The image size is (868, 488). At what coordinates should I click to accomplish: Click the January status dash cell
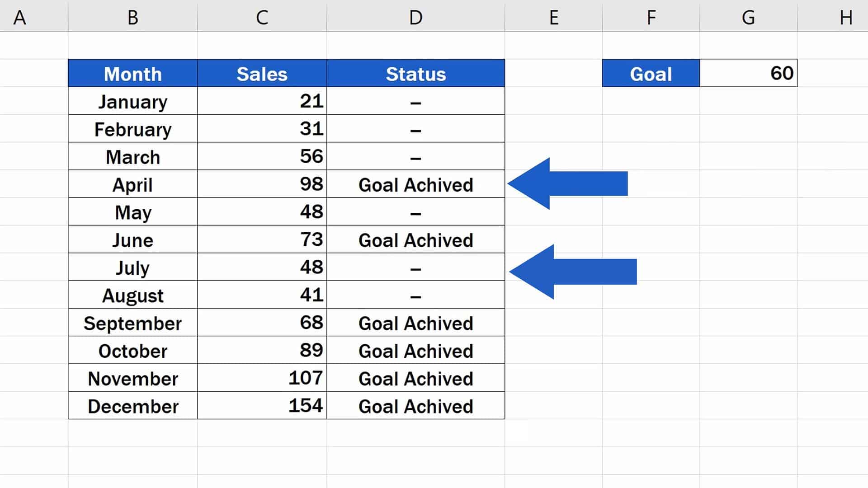[x=415, y=101]
